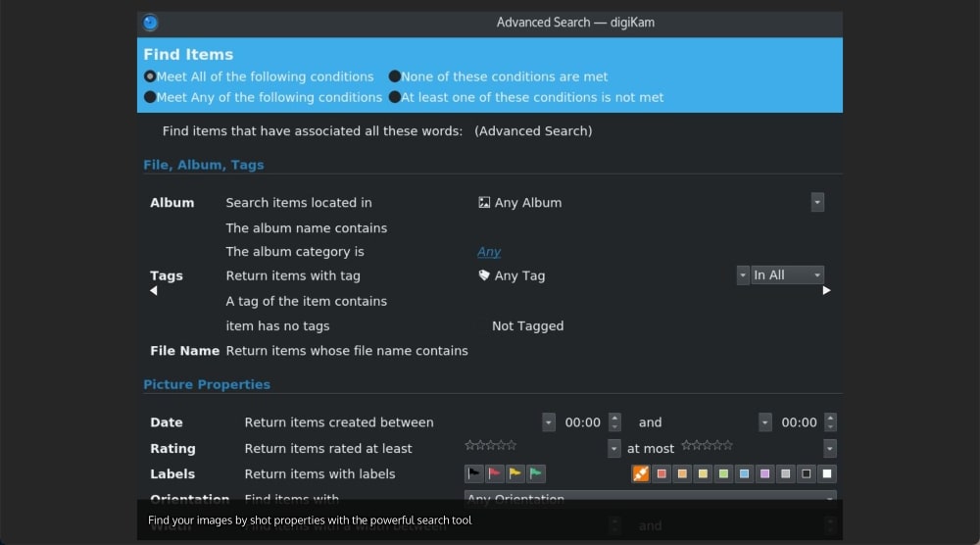Click the 'Not Tagged' option
The image size is (980, 545).
527,325
